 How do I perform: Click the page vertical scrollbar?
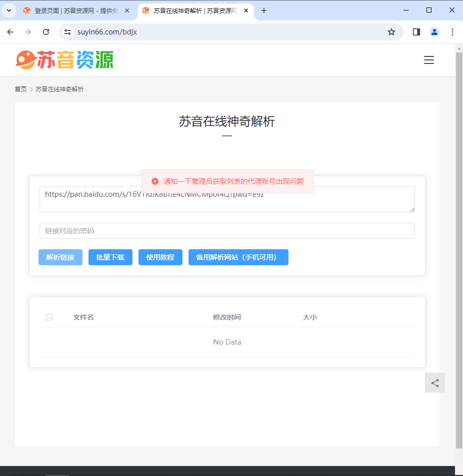coord(459,250)
